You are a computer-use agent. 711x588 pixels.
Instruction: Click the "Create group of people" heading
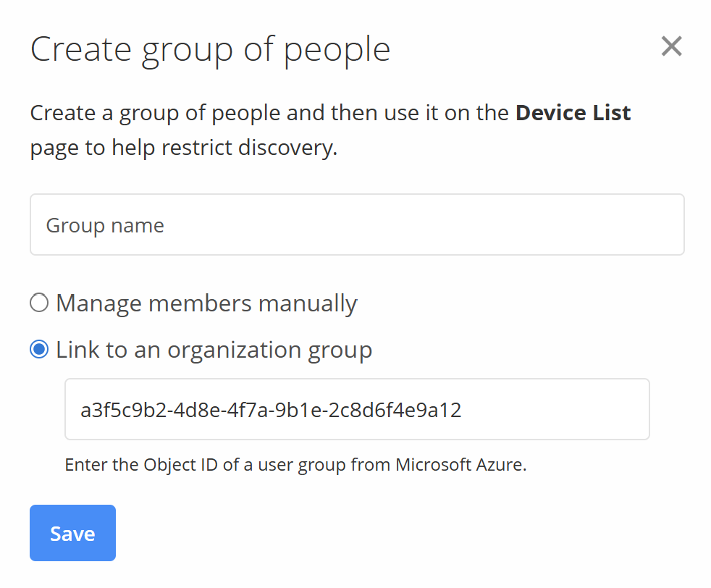[210, 49]
